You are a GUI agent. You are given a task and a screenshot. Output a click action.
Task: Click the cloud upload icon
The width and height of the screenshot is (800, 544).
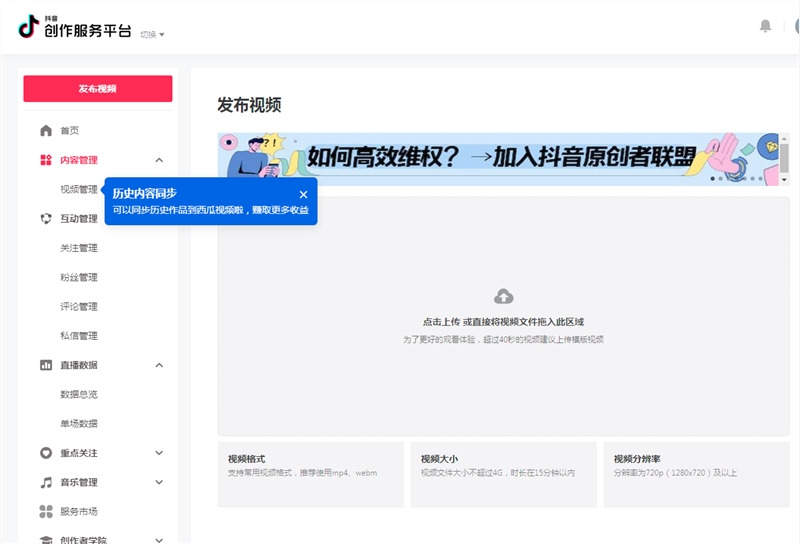tap(504, 297)
